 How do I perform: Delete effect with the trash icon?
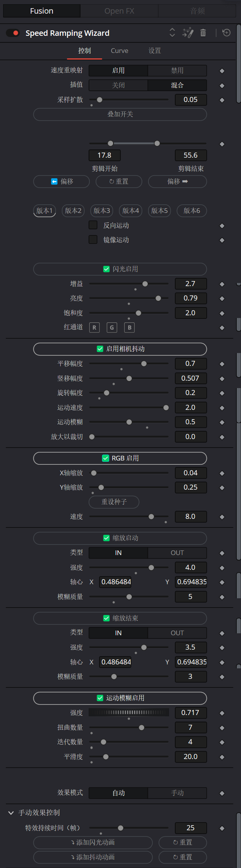point(203,33)
